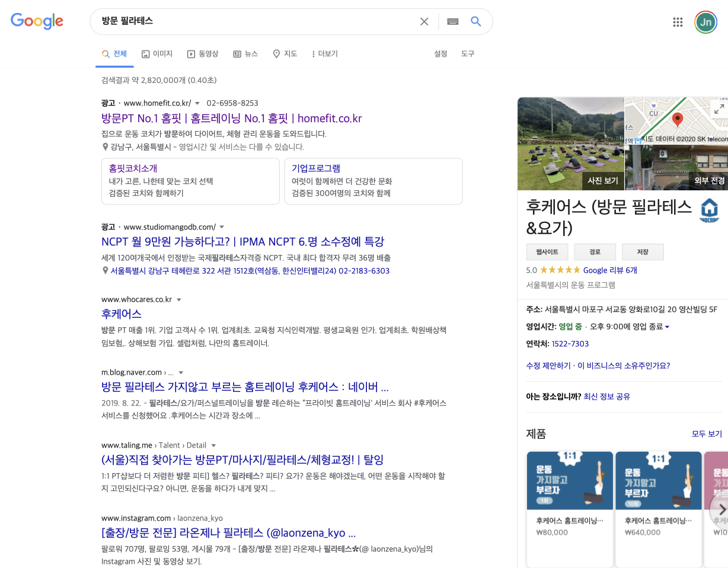Open the 웹사이트 button in knowledge panel
Viewport: 728px width, 568px height.
[x=547, y=251]
